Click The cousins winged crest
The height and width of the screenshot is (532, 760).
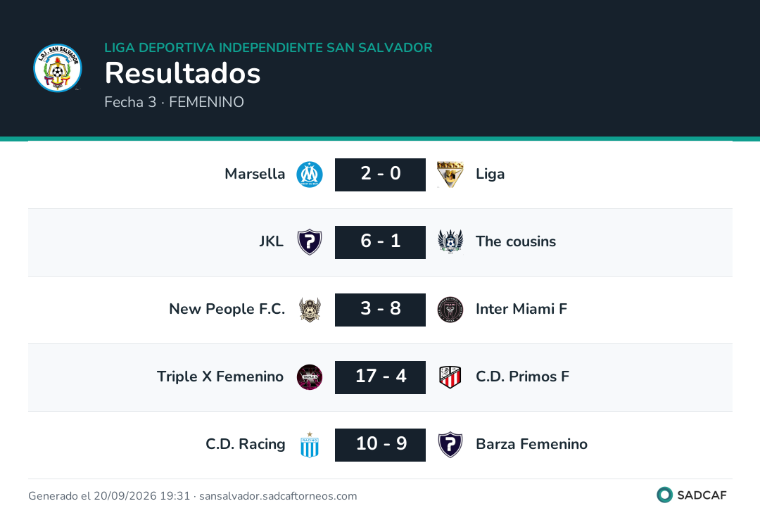pyautogui.click(x=450, y=242)
